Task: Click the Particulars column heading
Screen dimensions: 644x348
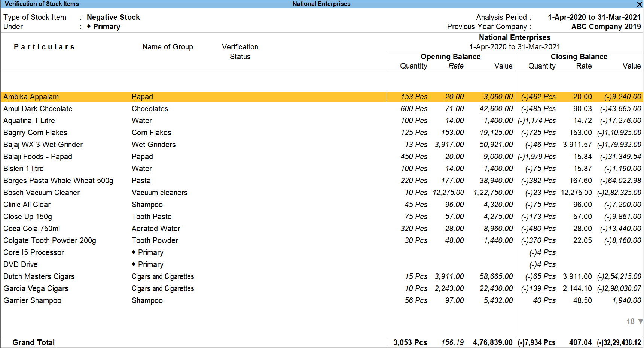Action: coord(45,47)
